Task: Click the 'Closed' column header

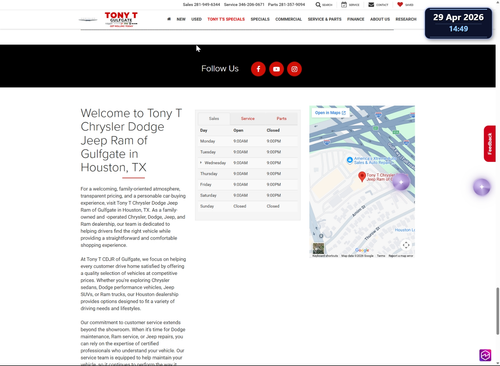Action: (x=273, y=130)
